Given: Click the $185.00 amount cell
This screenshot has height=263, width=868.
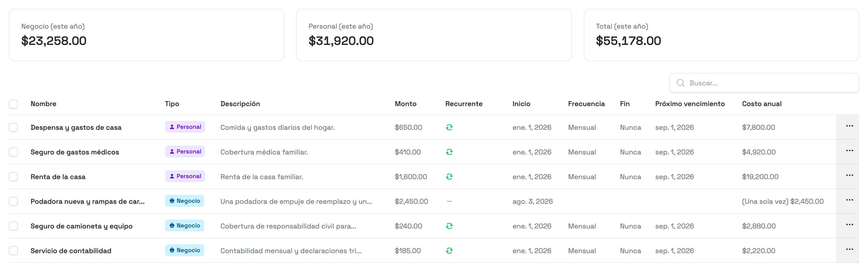Looking at the screenshot, I should pyautogui.click(x=408, y=251).
